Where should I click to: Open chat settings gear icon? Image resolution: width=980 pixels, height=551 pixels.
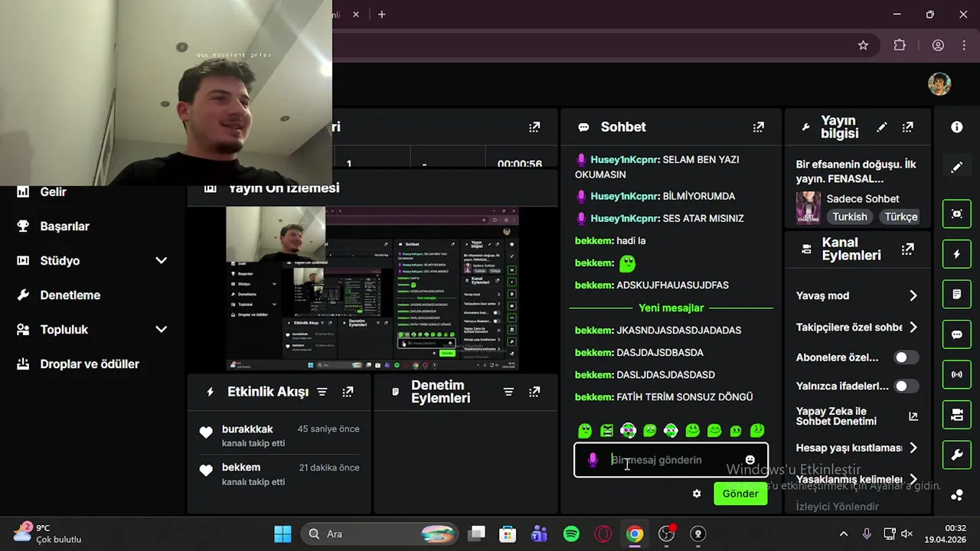[x=697, y=494]
